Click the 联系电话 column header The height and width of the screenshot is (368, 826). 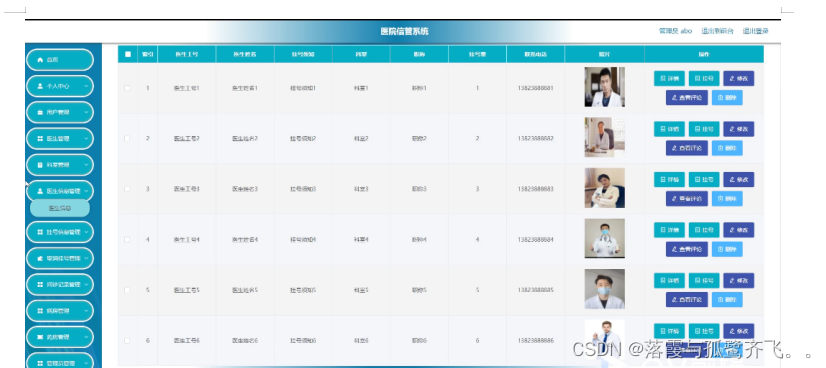coord(536,54)
